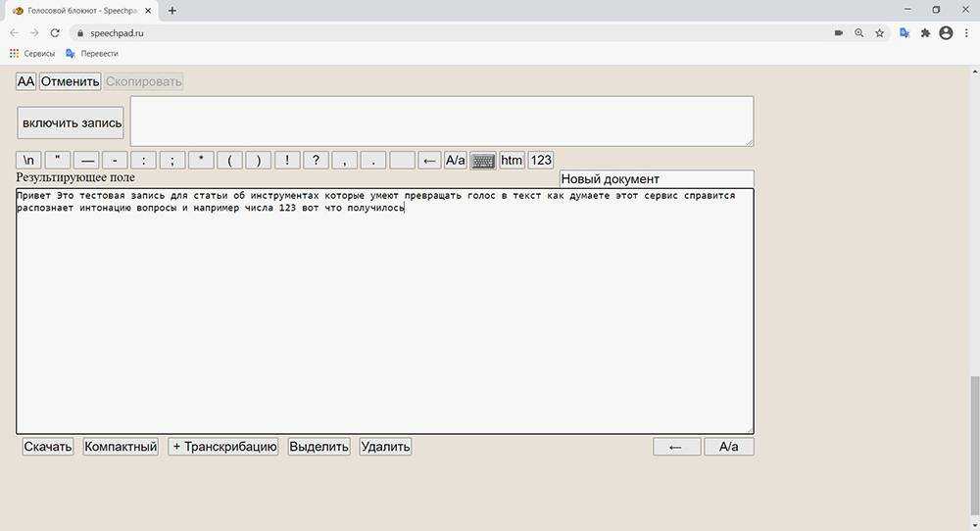Toggle the 123 numbers button
The width and height of the screenshot is (980, 531).
(541, 161)
